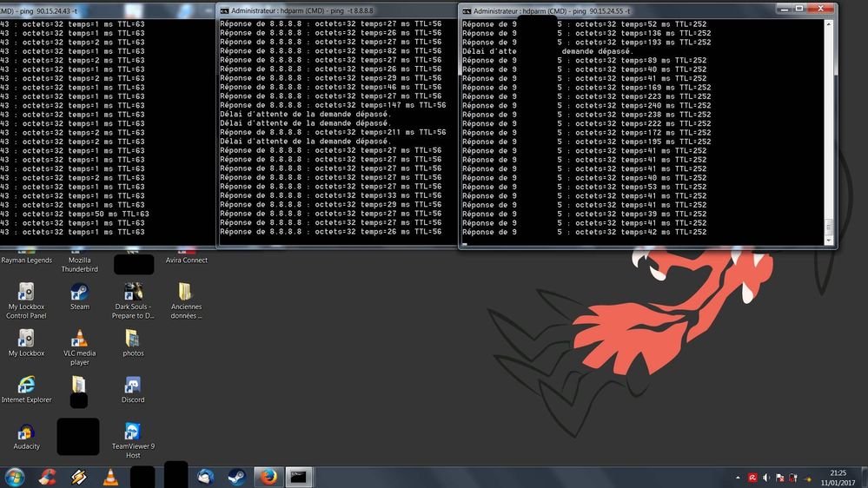Open Thunderbird from the taskbar
868x488 pixels.
[206, 477]
